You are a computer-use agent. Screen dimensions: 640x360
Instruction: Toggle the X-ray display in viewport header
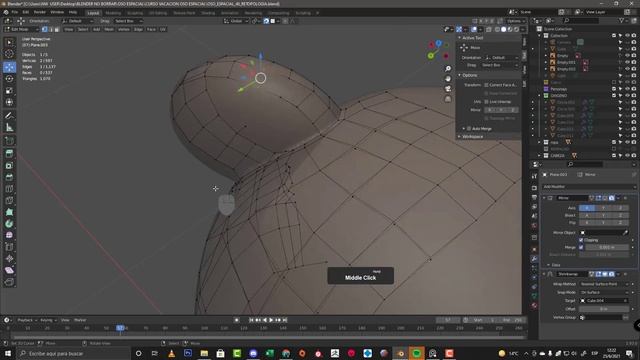coord(489,29)
